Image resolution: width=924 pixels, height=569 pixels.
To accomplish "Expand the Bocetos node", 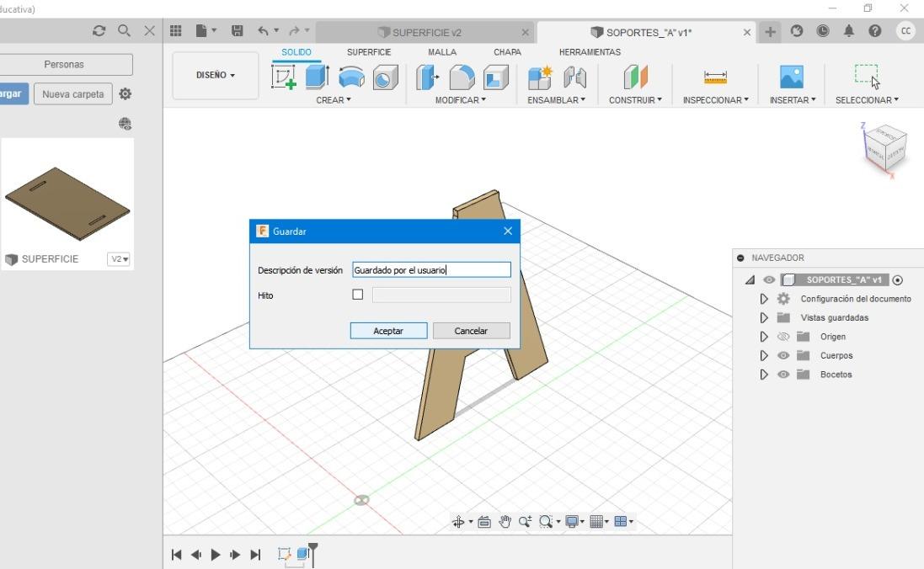I will (x=764, y=374).
